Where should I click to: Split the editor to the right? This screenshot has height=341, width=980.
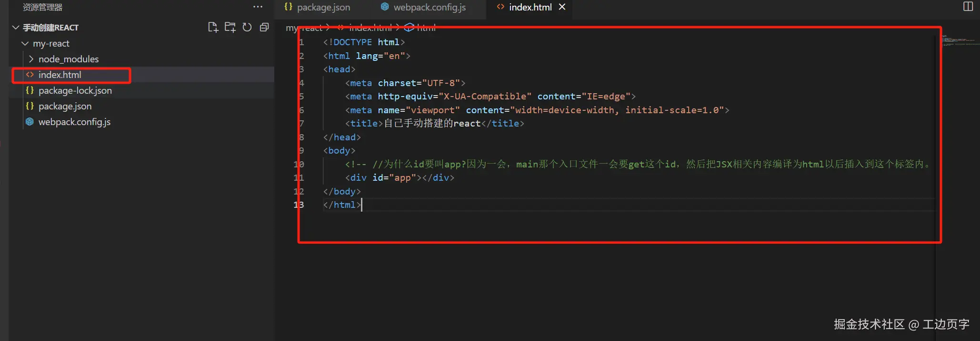pyautogui.click(x=968, y=7)
